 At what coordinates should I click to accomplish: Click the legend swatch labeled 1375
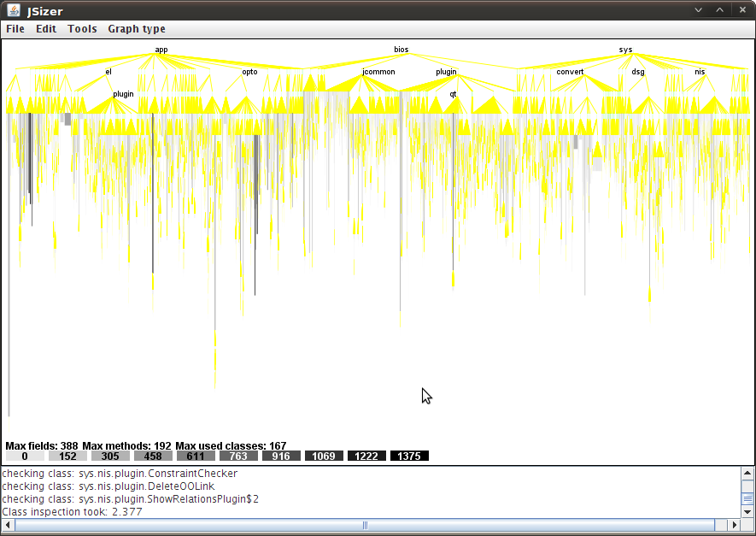(x=409, y=456)
